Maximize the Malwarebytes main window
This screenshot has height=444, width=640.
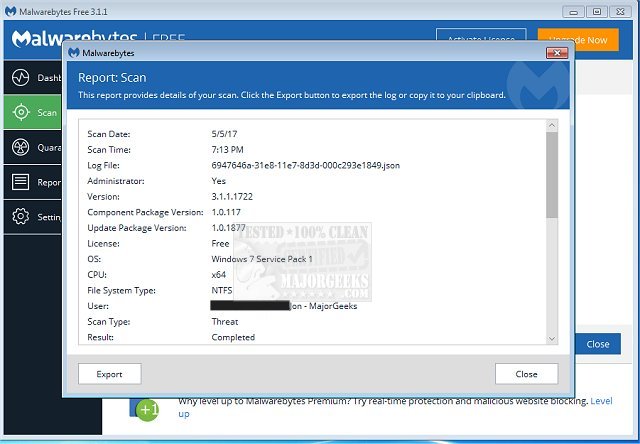coord(597,12)
